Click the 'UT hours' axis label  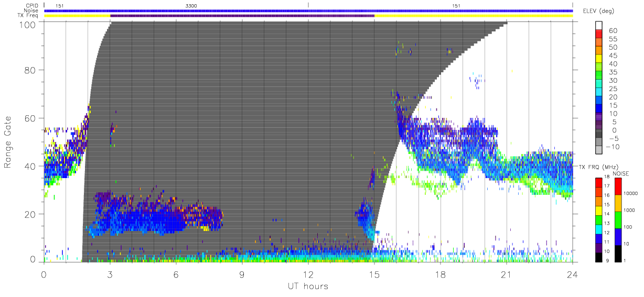click(x=308, y=286)
